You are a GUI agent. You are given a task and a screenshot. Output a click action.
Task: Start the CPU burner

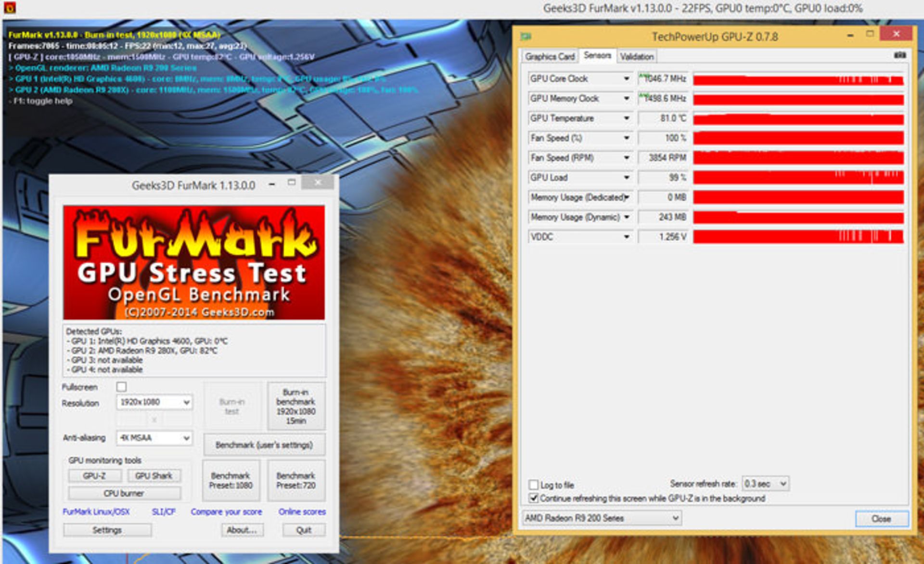125,493
